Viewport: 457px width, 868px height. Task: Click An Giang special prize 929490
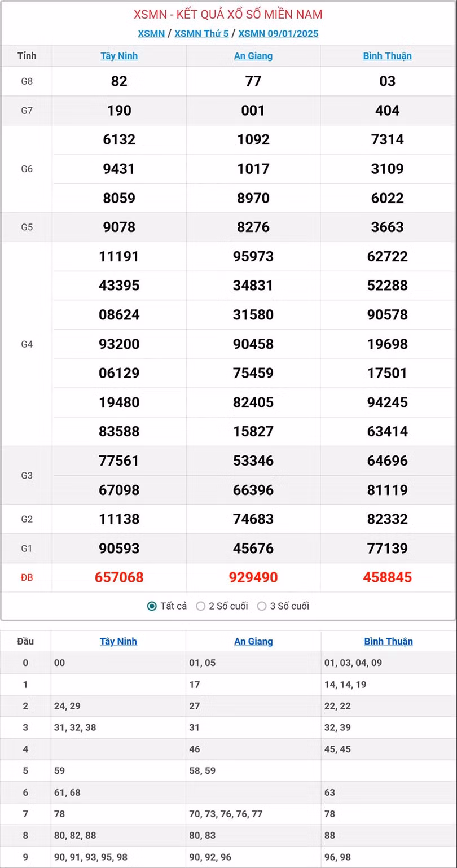click(253, 577)
